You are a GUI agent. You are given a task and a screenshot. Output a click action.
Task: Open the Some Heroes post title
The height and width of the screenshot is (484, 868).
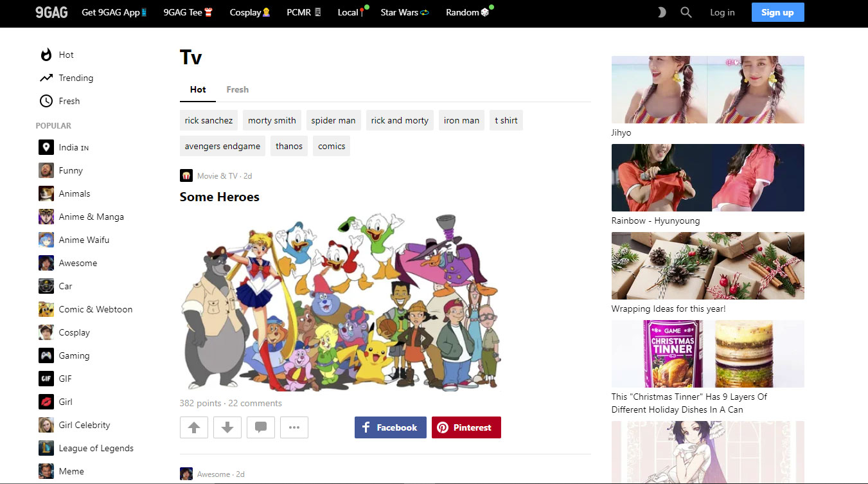pyautogui.click(x=220, y=197)
